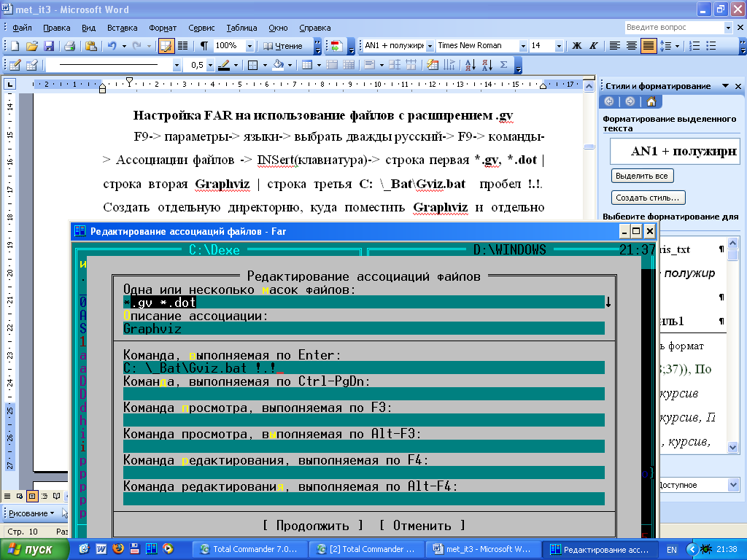The width and height of the screenshot is (747, 560).
Task: Open the 100% zoom dropdown
Action: coord(249,46)
